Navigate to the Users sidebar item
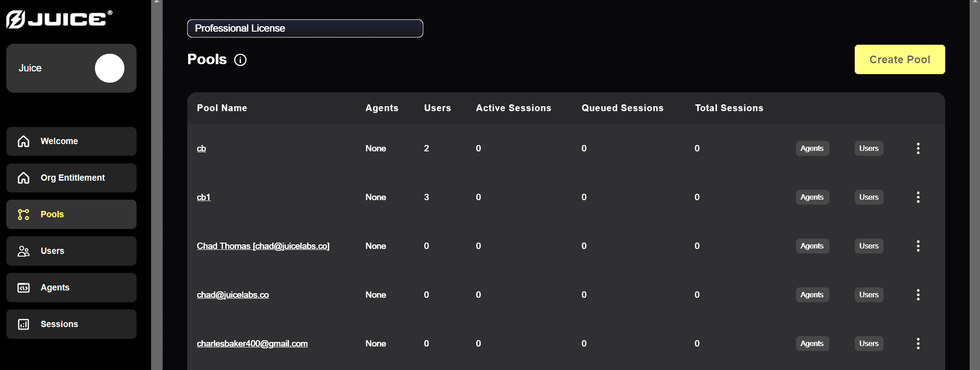 click(x=71, y=251)
